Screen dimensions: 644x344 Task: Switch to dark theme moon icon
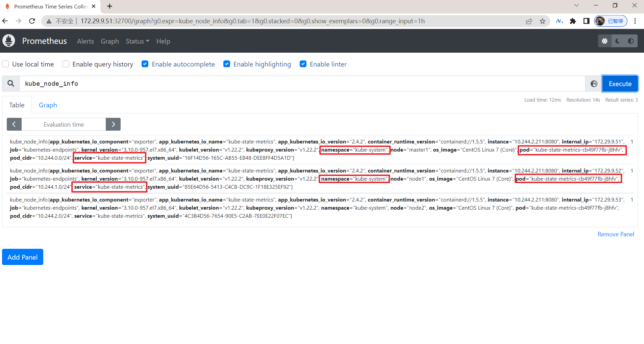(x=618, y=41)
